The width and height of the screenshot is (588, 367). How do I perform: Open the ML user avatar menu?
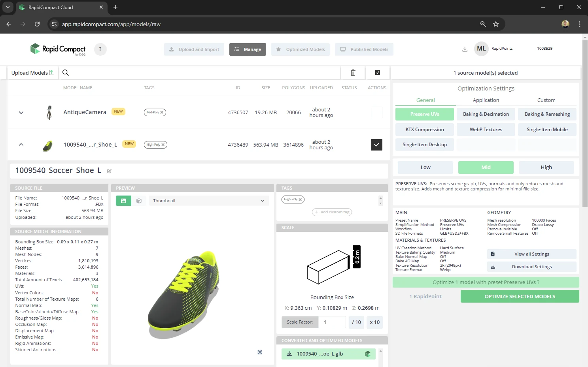(x=481, y=49)
